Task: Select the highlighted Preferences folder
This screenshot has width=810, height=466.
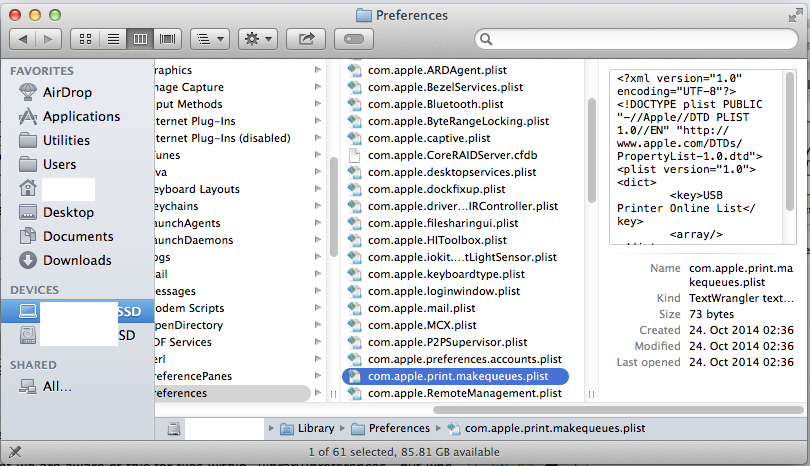Action: [232, 393]
